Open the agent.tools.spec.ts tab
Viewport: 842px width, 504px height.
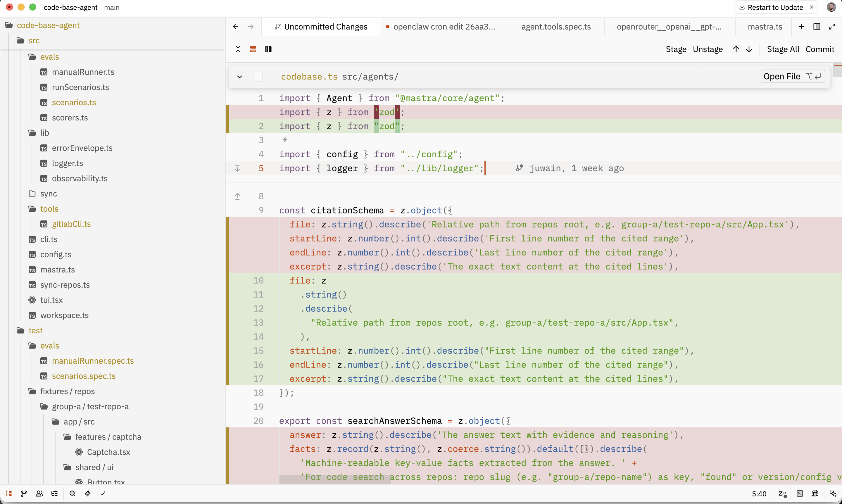click(556, 27)
